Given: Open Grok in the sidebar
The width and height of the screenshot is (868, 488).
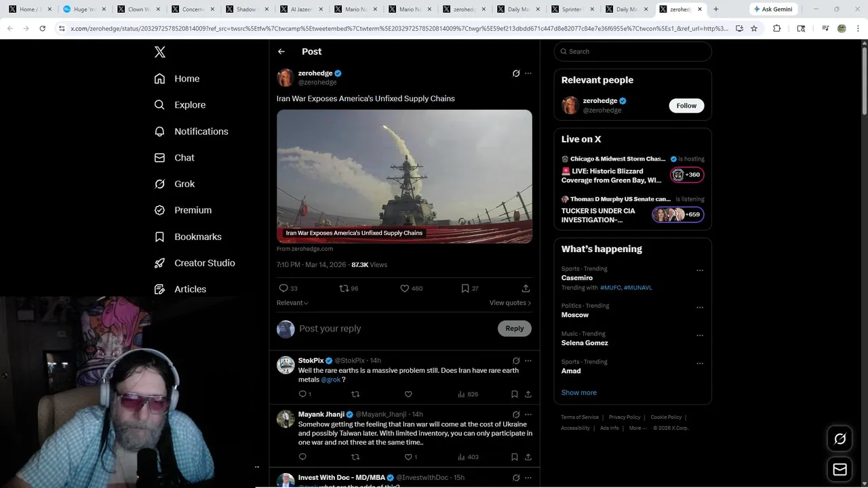Looking at the screenshot, I should (x=174, y=184).
